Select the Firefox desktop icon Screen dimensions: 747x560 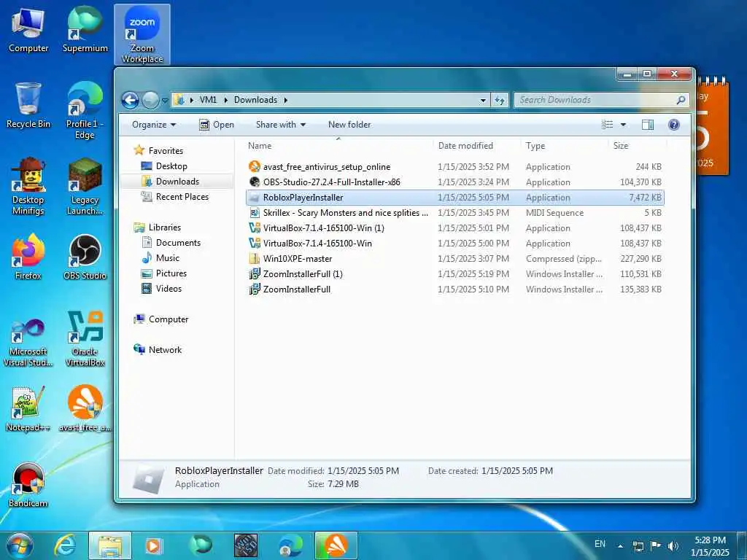pos(28,257)
